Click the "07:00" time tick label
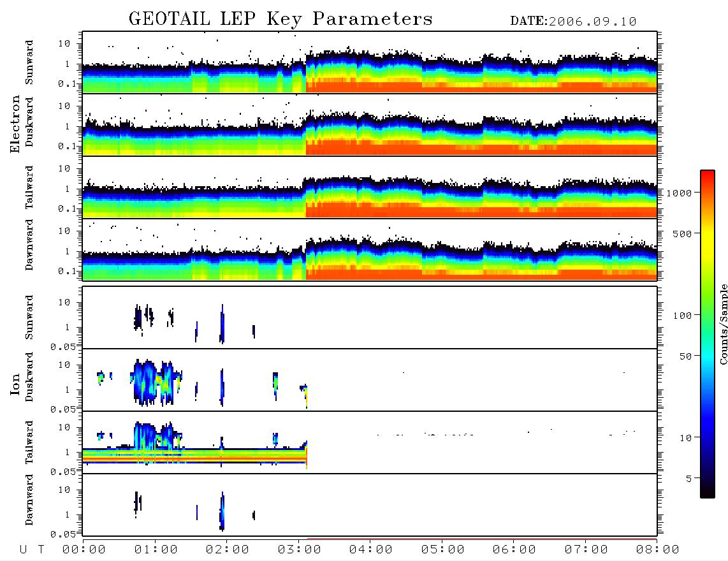Screen dimensions: 728x561 (x=586, y=550)
